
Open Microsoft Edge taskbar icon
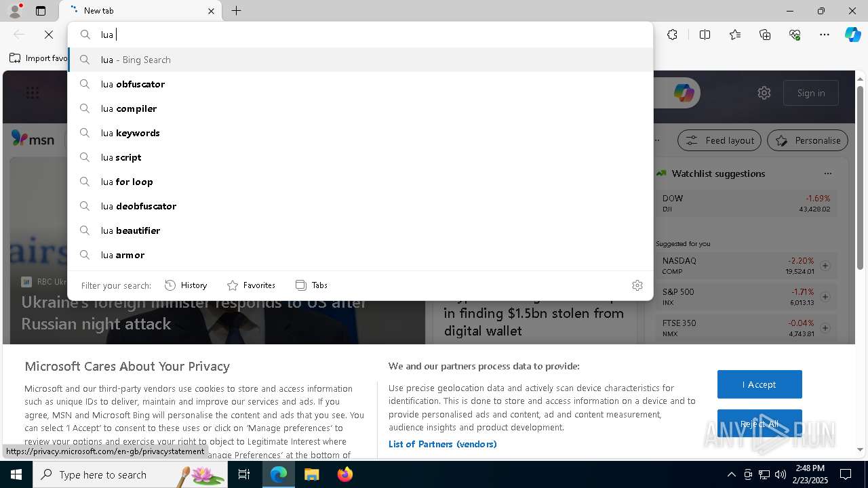pyautogui.click(x=279, y=474)
